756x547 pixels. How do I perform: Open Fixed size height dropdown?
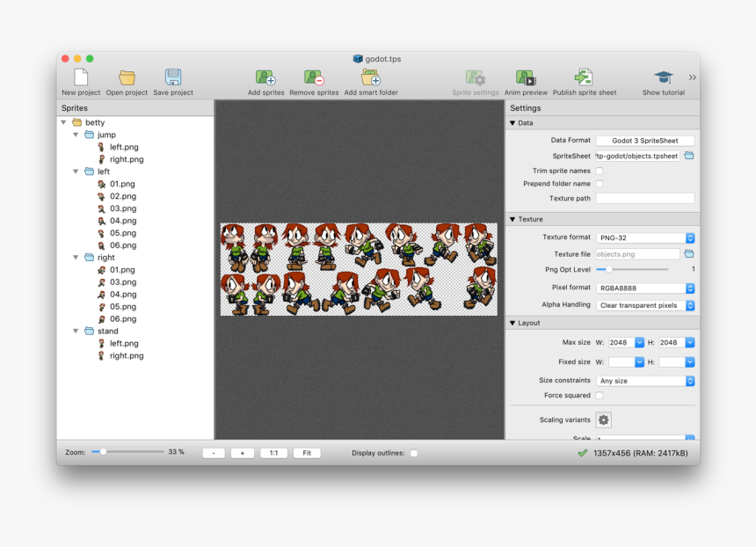pos(690,361)
